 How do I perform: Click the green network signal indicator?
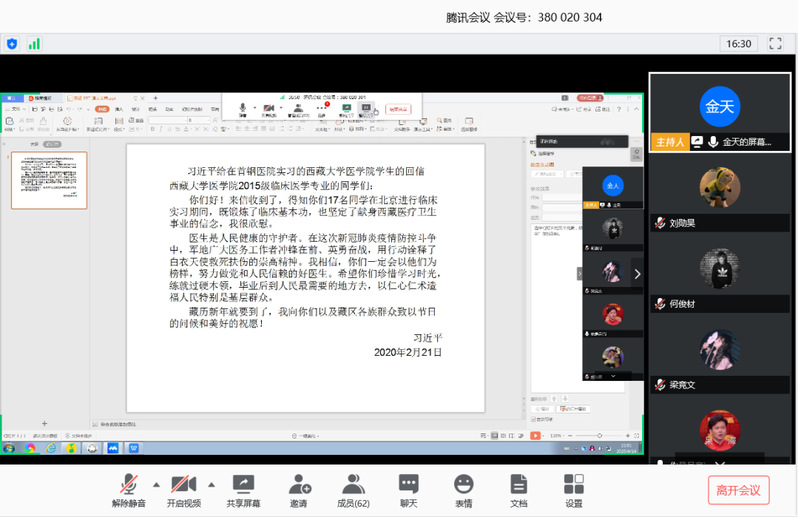[x=34, y=44]
